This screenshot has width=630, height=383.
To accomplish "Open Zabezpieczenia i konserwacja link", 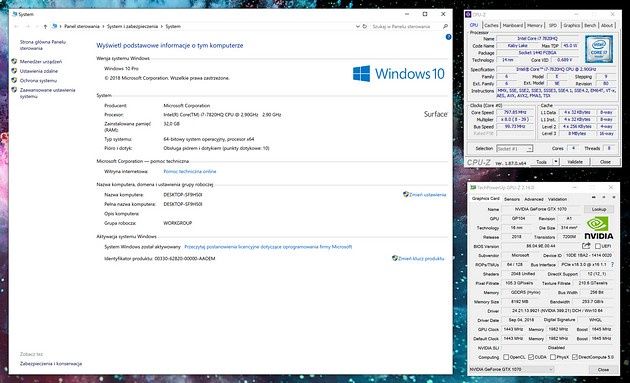I will click(x=51, y=363).
